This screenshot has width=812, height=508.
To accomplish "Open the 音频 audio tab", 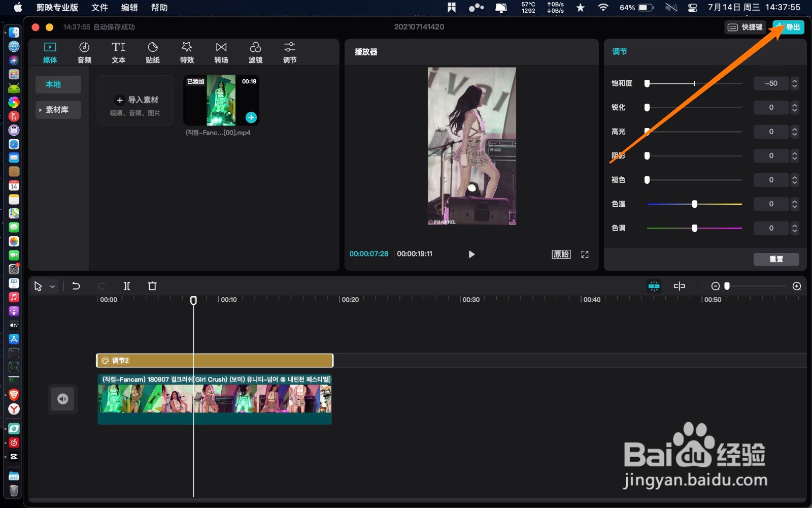I will (x=84, y=53).
